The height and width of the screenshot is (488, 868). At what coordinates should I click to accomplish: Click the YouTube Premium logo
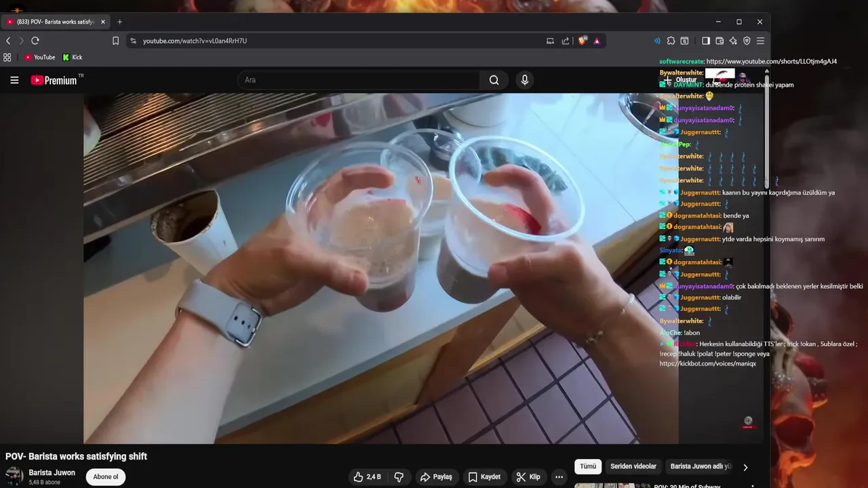click(x=54, y=80)
